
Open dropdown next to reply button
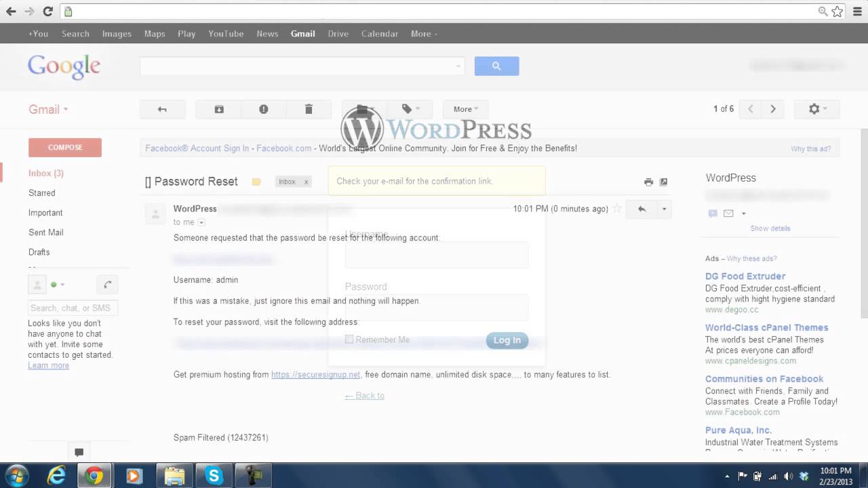(x=664, y=209)
